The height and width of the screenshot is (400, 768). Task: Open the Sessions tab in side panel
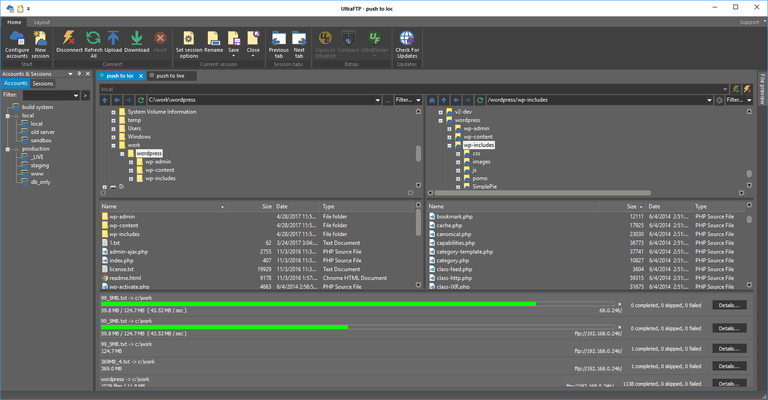tap(43, 84)
